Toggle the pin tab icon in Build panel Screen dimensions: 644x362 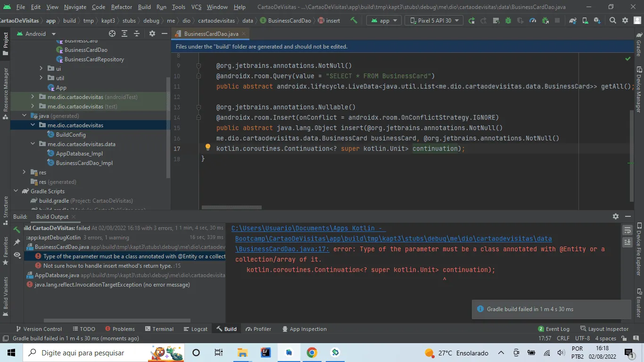coord(17,242)
